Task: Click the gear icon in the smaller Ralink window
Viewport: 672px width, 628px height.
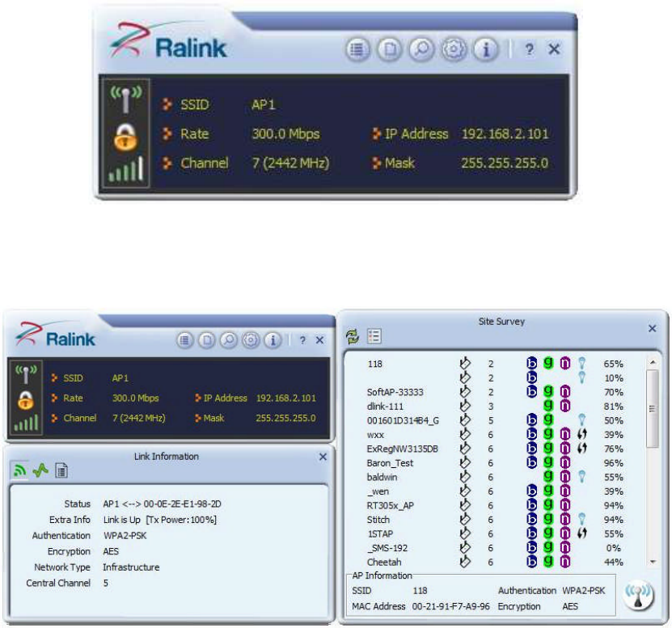Action: click(x=251, y=340)
